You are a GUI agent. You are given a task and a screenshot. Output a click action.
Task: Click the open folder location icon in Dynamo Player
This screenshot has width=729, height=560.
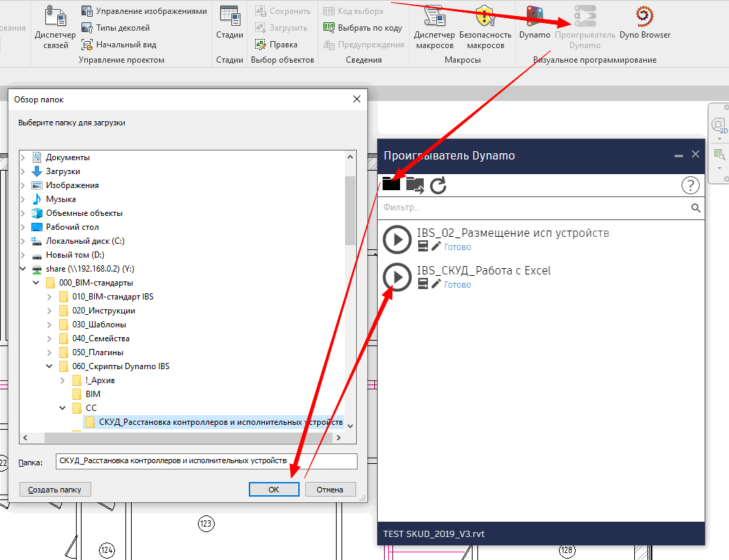pyautogui.click(x=415, y=185)
